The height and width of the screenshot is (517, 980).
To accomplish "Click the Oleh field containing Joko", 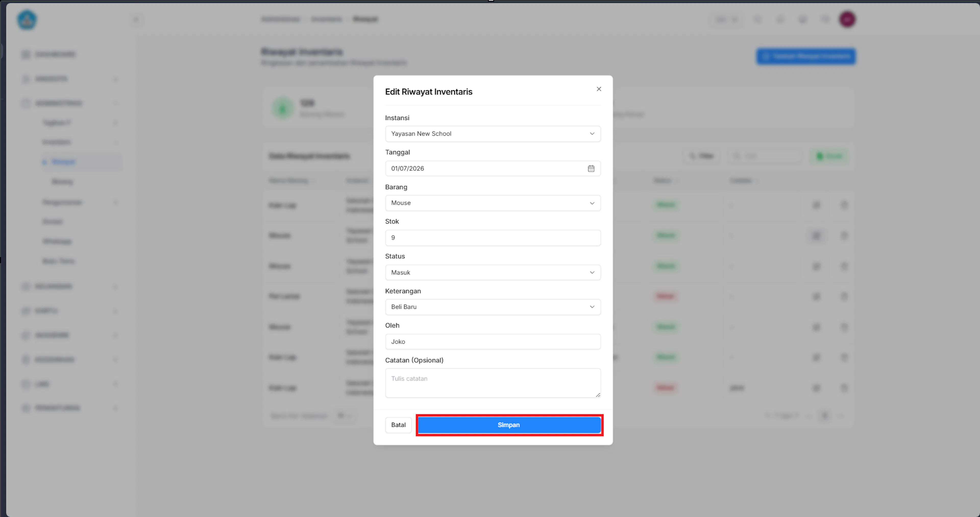I will pos(493,342).
